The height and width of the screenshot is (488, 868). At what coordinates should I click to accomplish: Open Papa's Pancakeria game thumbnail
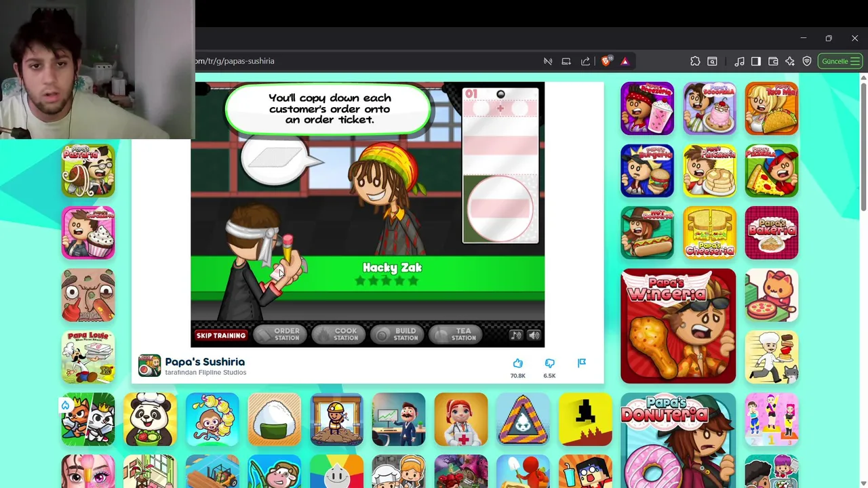pyautogui.click(x=709, y=171)
